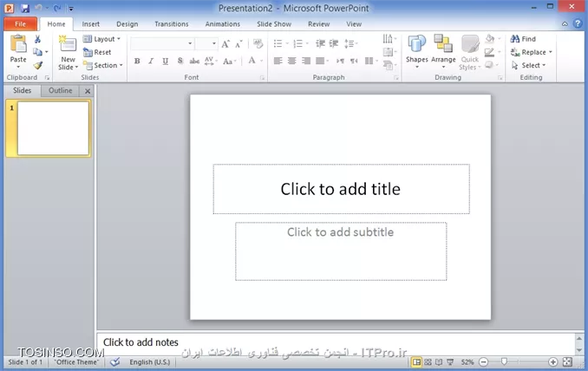Viewport: 588px width, 371px height.
Task: Clear all formatting icon
Action: (258, 43)
